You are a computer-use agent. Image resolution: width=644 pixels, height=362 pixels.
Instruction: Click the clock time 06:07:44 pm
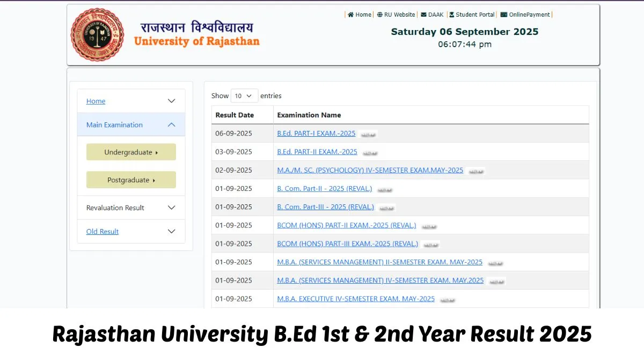(x=465, y=45)
